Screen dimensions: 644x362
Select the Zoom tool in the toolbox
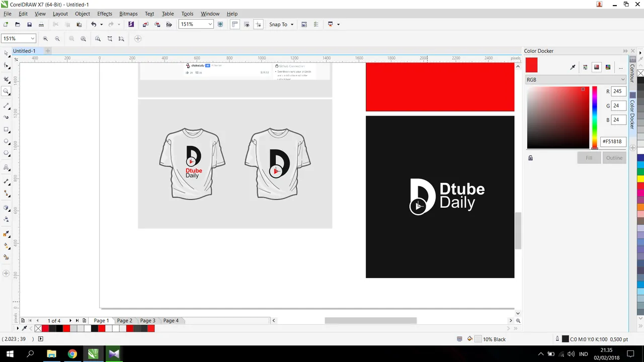coord(6,92)
